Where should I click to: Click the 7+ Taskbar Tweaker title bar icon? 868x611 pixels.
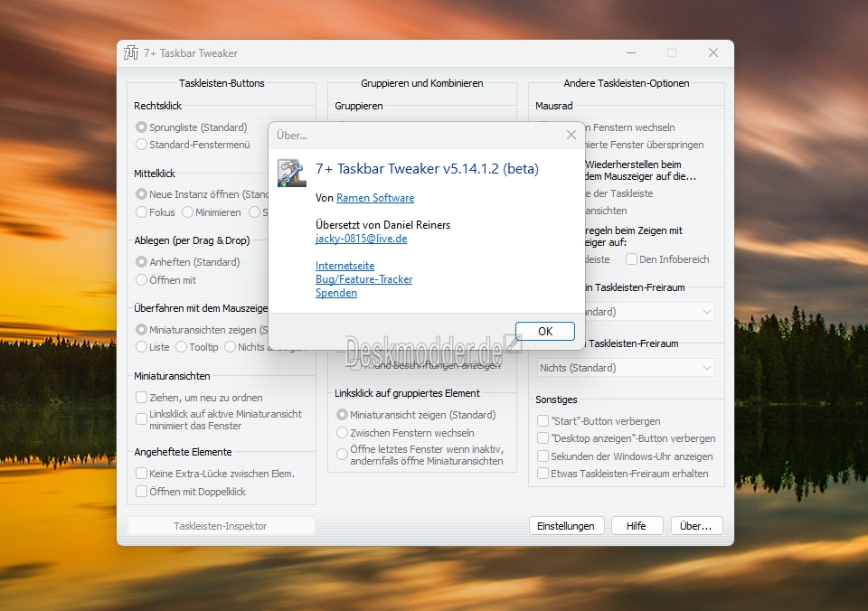(x=131, y=52)
